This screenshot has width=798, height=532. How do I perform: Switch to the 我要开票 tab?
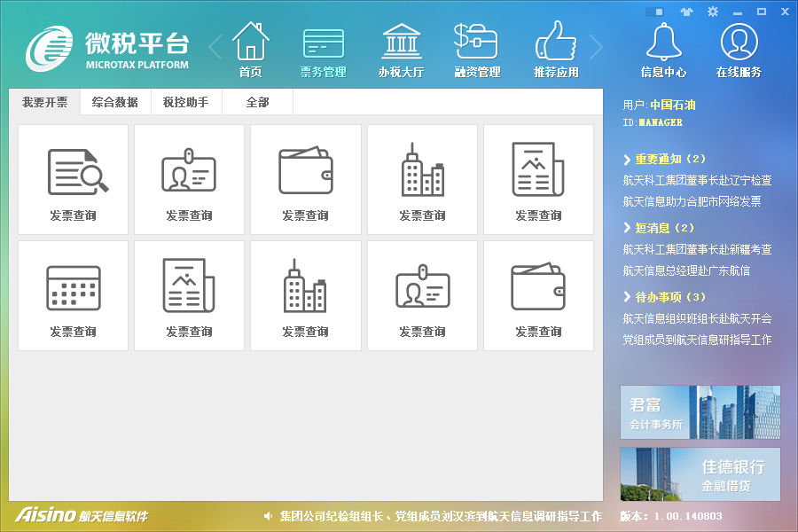45,102
